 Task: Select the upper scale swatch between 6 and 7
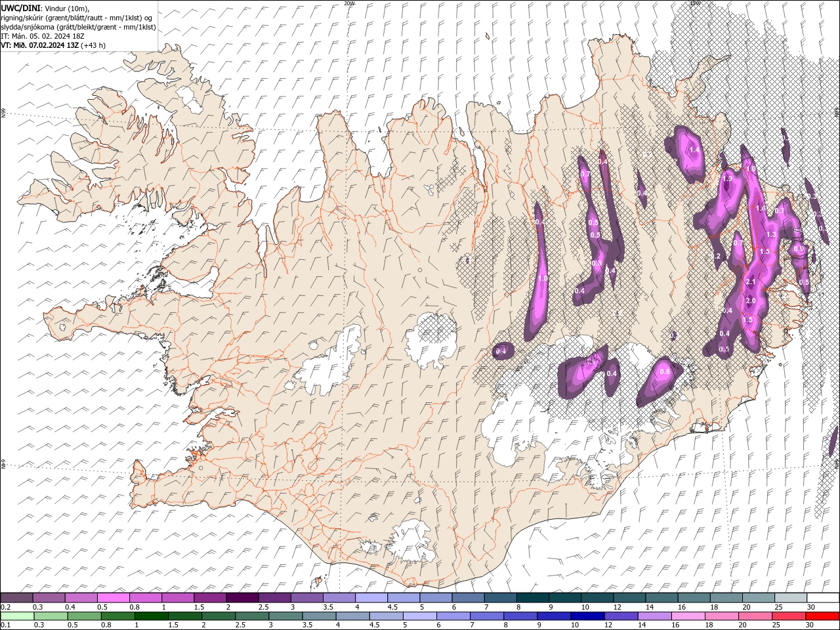[x=467, y=598]
